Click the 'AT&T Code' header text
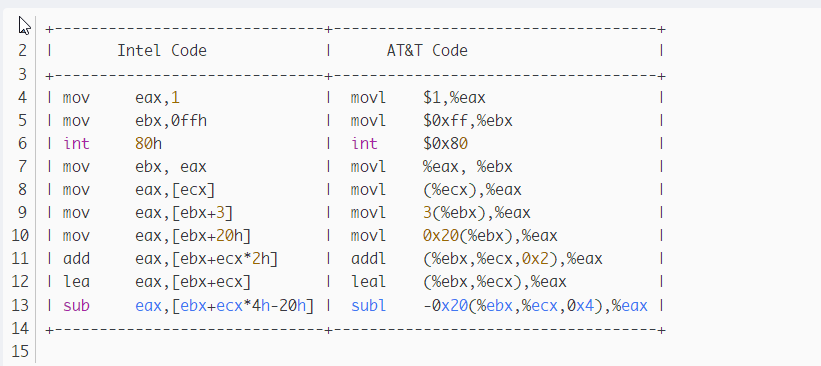 (427, 51)
